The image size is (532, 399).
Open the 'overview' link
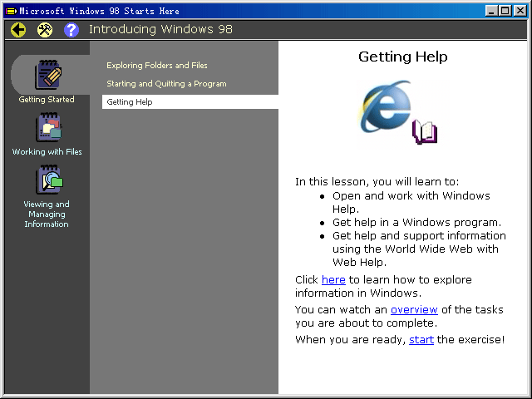coord(414,309)
